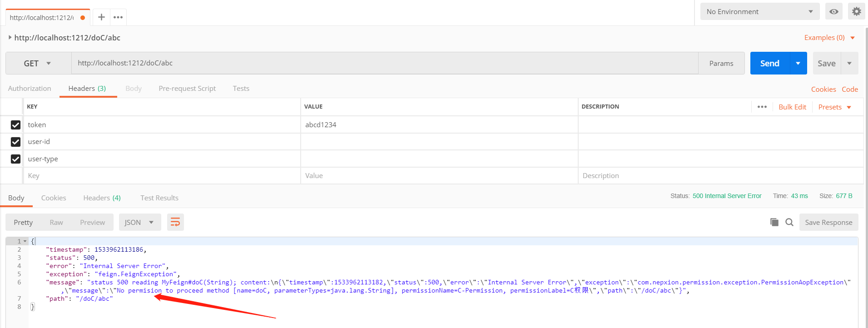Toggle the wrap lines icon in response

(175, 222)
